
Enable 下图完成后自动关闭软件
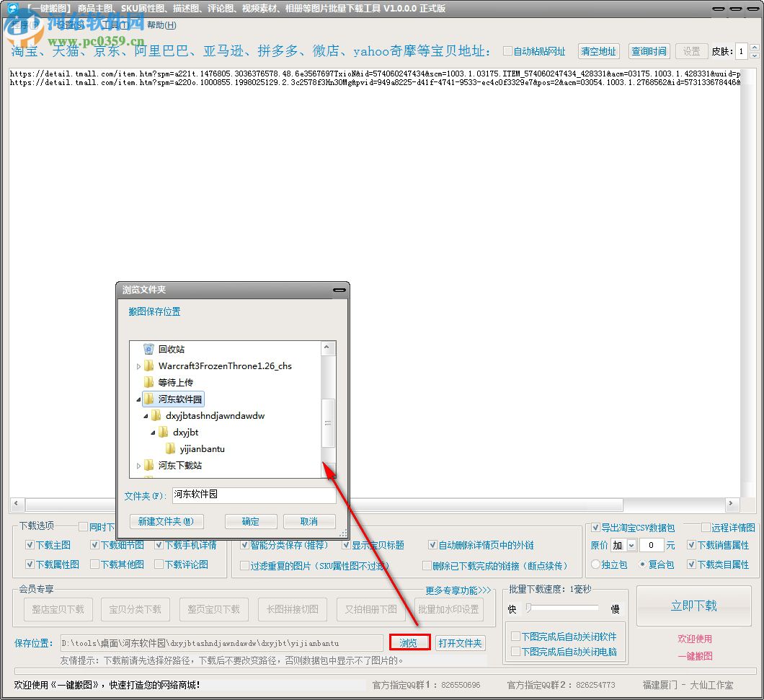(x=515, y=637)
